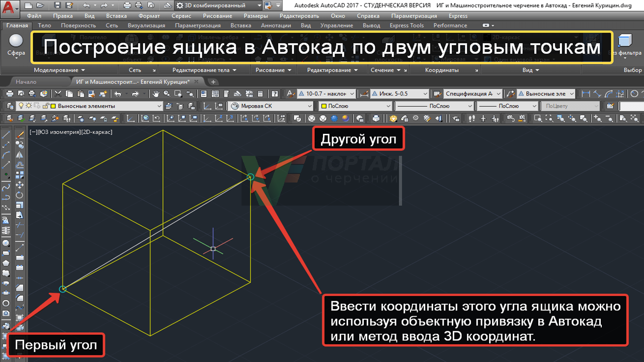Click the Без фильтра selection filter button
This screenshot has width=644, height=362.
click(626, 45)
